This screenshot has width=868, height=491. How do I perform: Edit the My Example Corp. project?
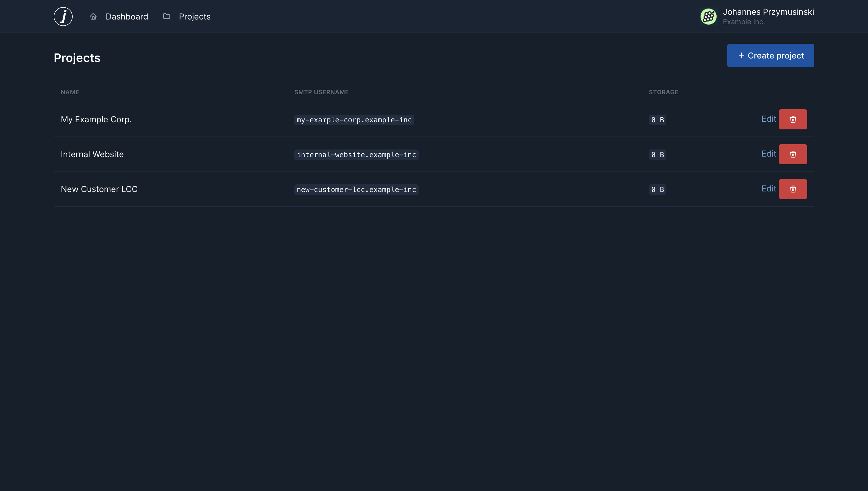(x=769, y=119)
